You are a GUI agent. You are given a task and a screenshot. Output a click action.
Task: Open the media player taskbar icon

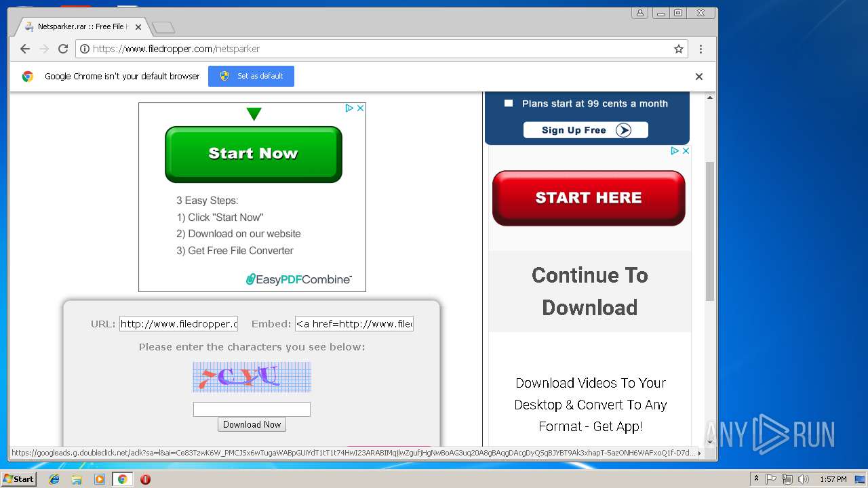click(100, 479)
